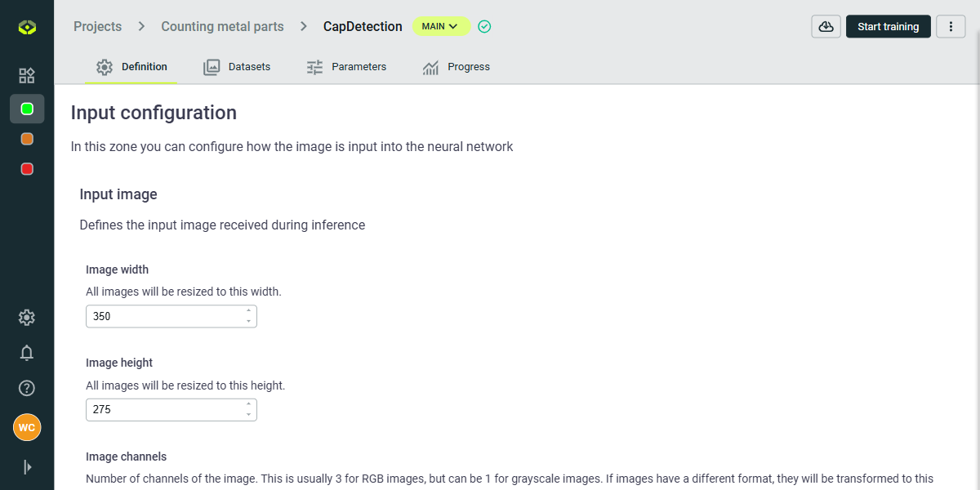Open the three-dot more options menu
This screenshot has height=490, width=980.
tap(951, 27)
